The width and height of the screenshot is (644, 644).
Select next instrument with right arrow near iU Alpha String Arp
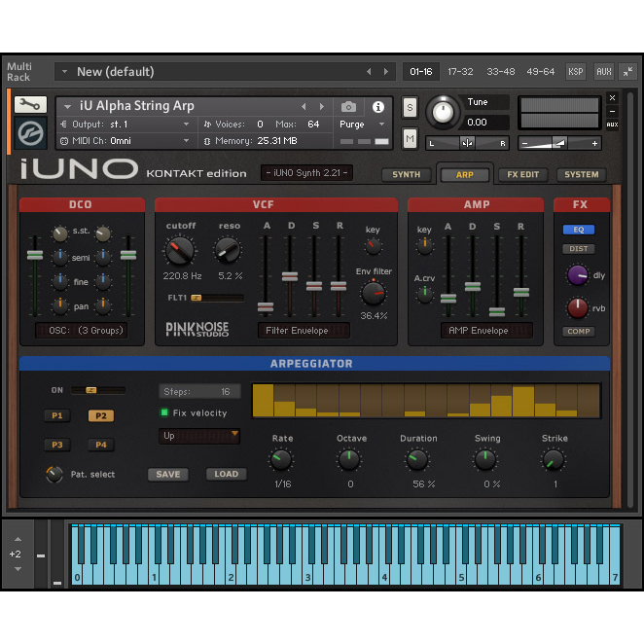coord(322,107)
